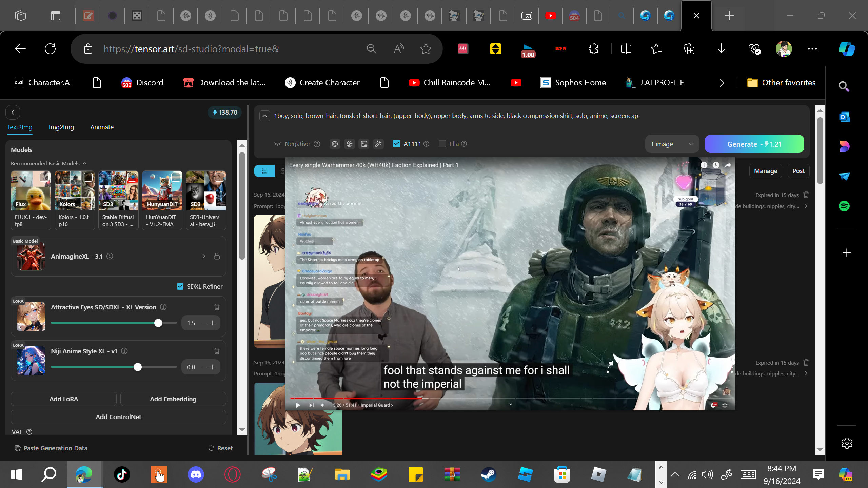Open the translate globe icon beside Negative

point(335,144)
